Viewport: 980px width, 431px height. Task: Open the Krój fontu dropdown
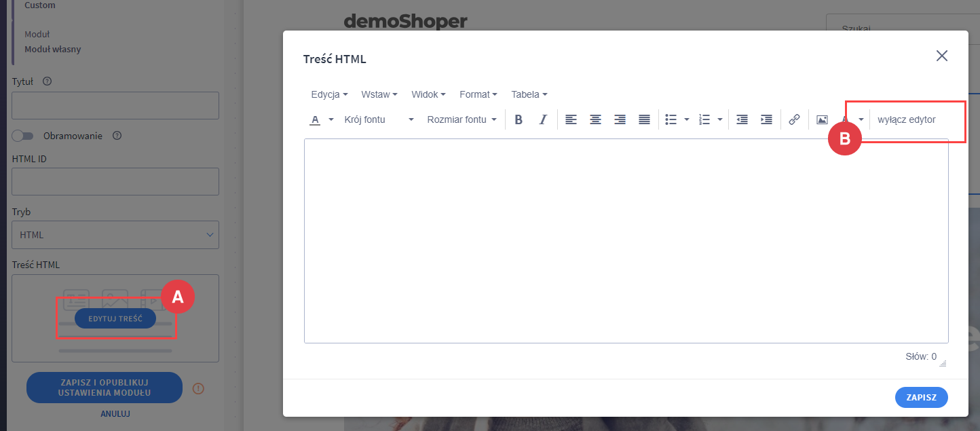pos(379,119)
